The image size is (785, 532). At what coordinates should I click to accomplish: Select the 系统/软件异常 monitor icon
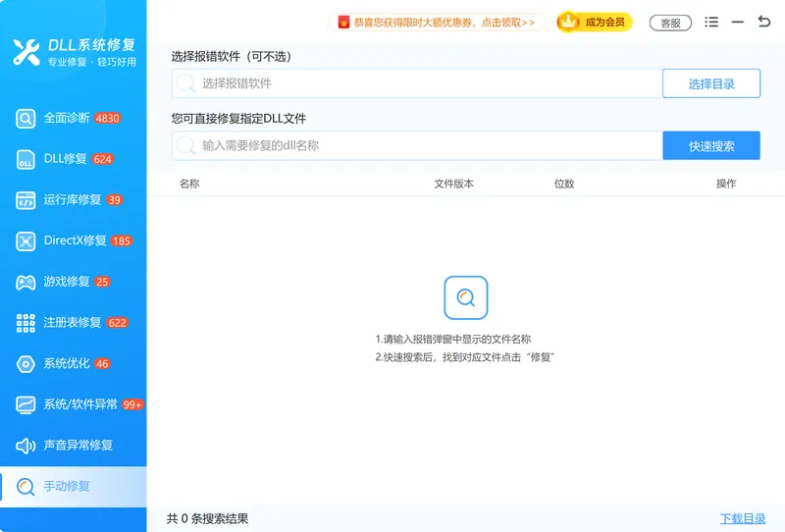point(26,404)
